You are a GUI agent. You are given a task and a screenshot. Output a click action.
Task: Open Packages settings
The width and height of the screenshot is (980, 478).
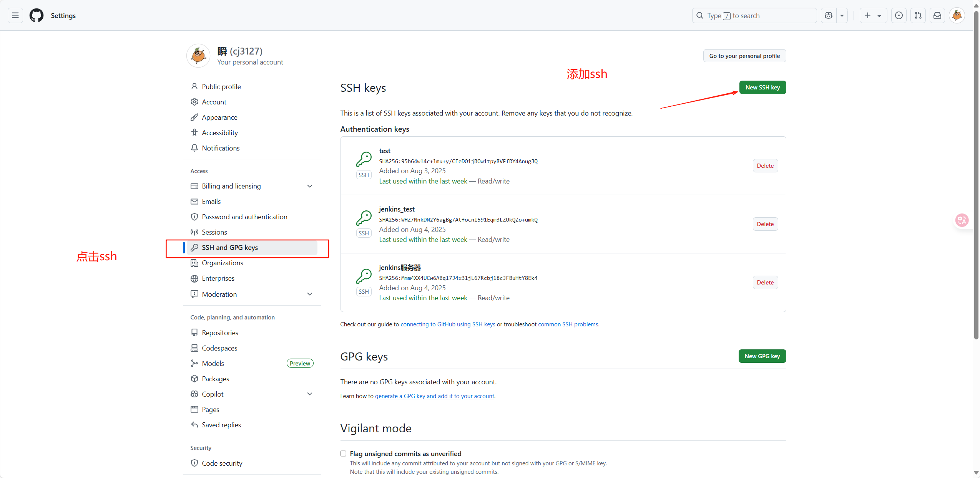(x=252, y=379)
